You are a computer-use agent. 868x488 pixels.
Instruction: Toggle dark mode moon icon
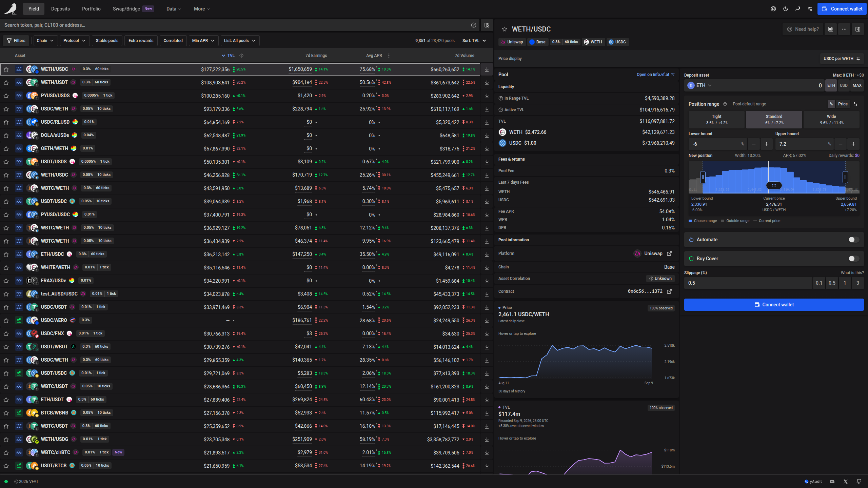(786, 9)
